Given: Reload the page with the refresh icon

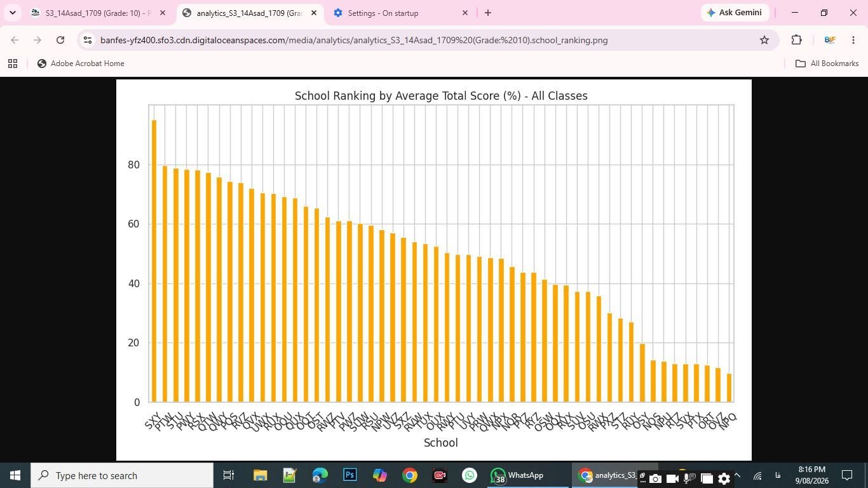Looking at the screenshot, I should pyautogui.click(x=60, y=40).
